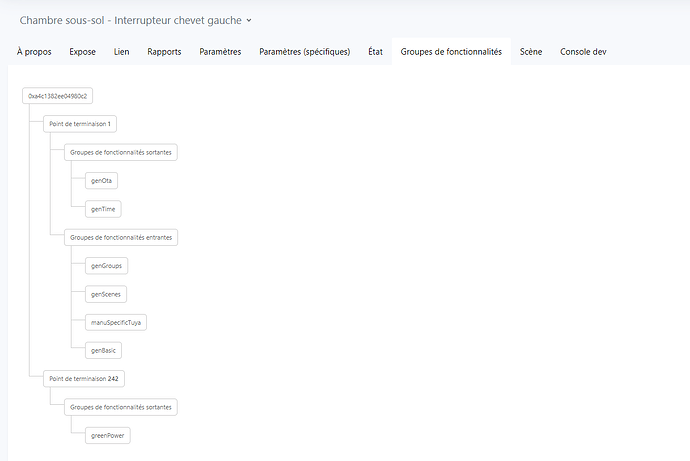Select the Rapports tab
The image size is (690, 461).
(x=164, y=52)
